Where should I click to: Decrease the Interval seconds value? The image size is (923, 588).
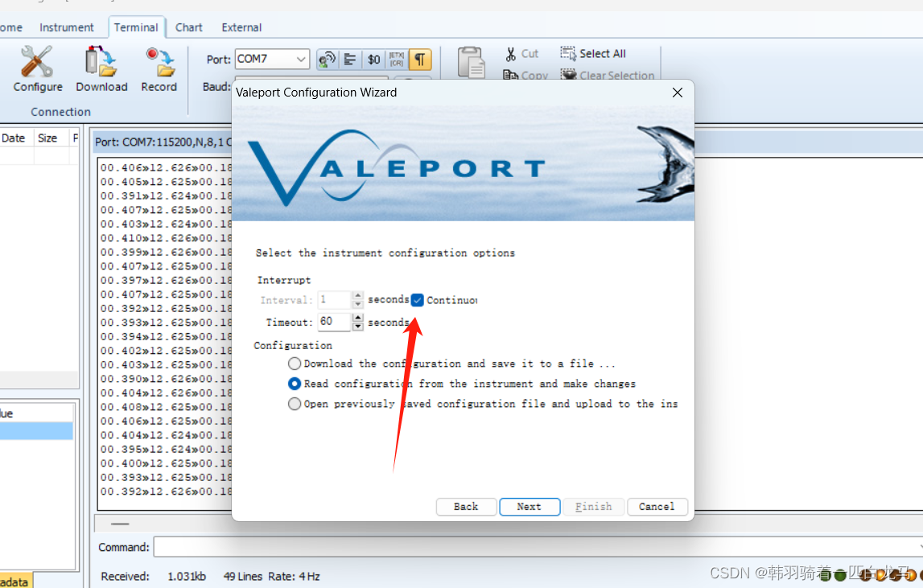point(357,304)
